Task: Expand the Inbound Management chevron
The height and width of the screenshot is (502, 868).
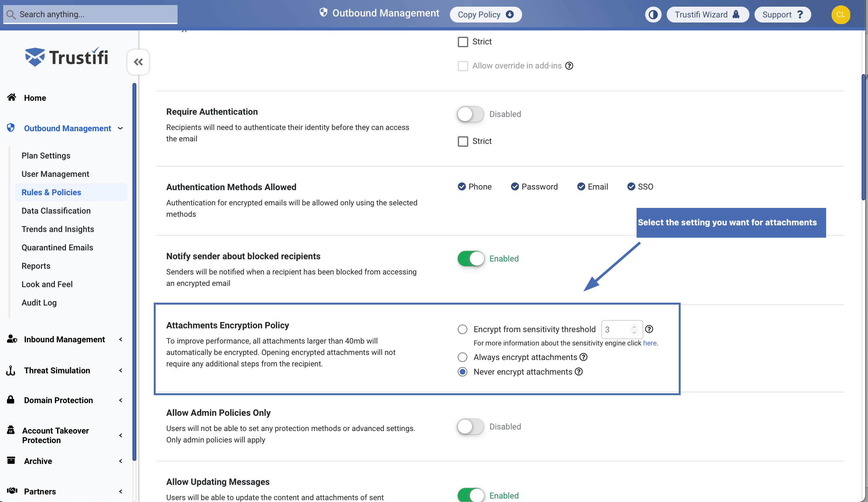Action: pos(120,339)
